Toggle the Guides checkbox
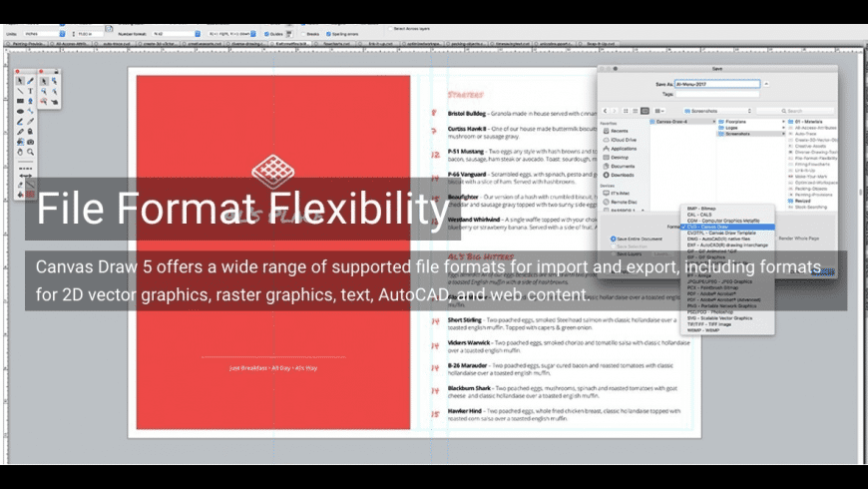The image size is (868, 489). pos(266,34)
